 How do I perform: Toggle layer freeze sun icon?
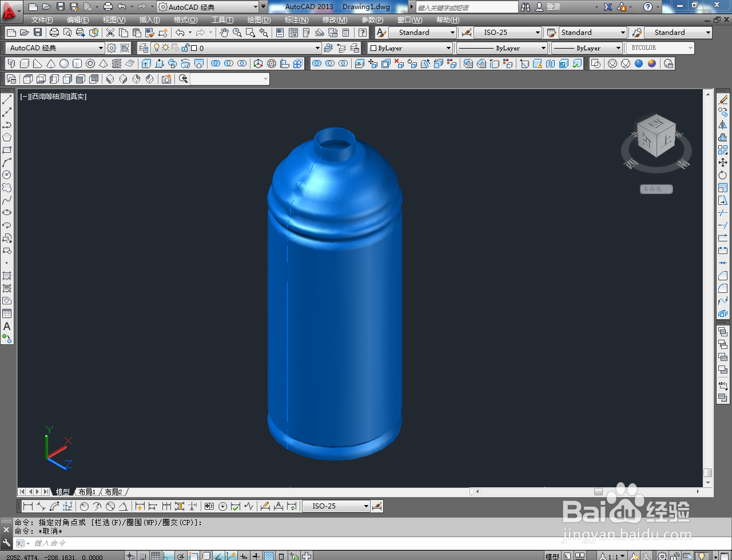tap(165, 48)
